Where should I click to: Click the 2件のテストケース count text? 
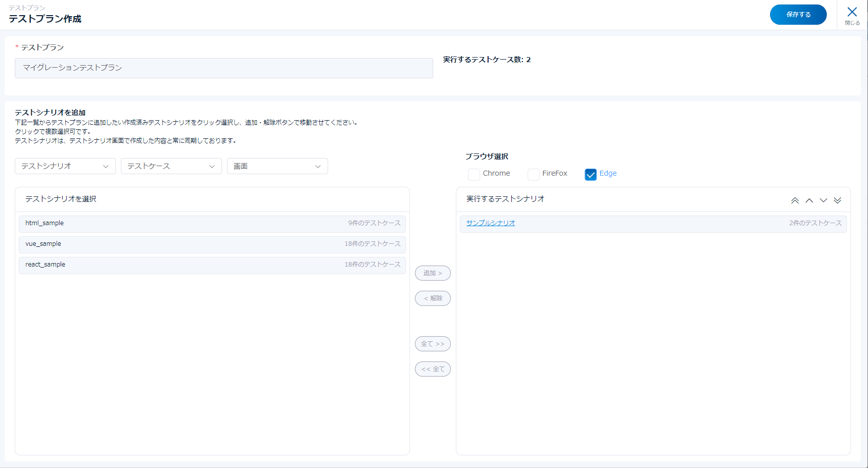(x=815, y=223)
